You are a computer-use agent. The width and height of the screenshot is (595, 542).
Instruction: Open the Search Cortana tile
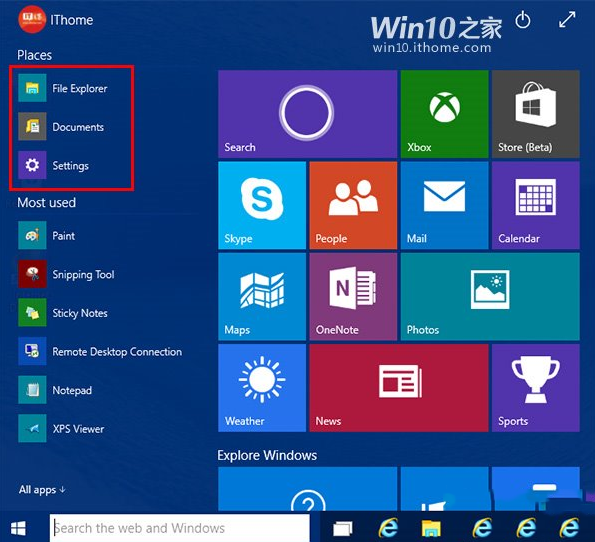(307, 114)
